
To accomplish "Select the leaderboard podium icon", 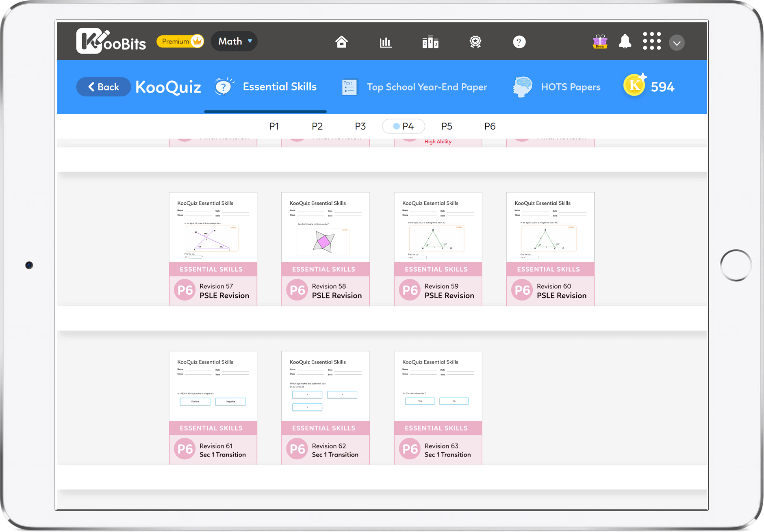I will [x=430, y=42].
